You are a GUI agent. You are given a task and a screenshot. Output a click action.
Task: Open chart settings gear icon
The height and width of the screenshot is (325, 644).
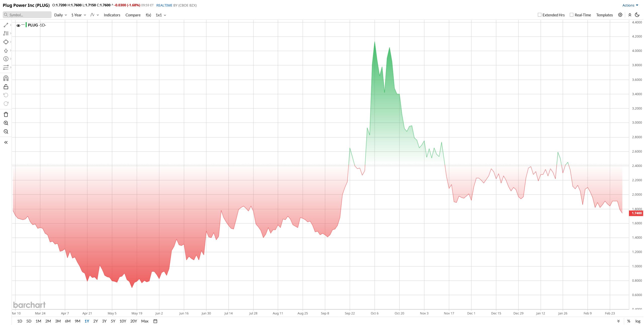[620, 15]
